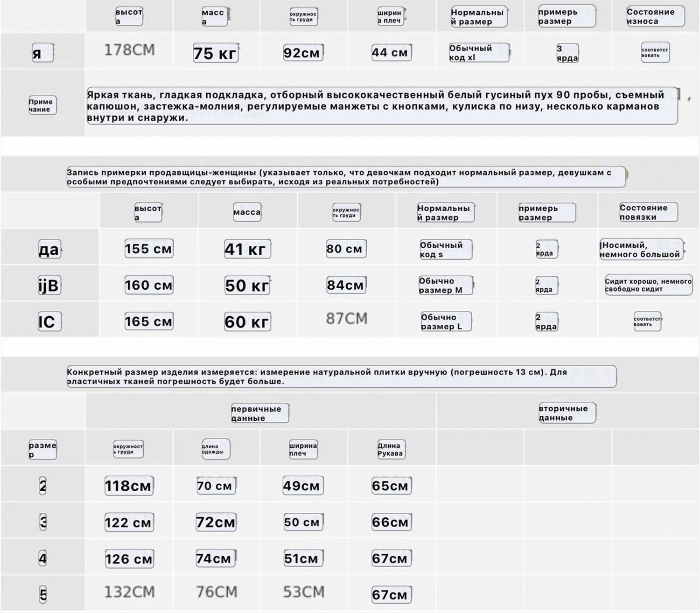Viewport: 700px width, 613px height.
Task: Select the '92см' chest value
Action: [303, 53]
